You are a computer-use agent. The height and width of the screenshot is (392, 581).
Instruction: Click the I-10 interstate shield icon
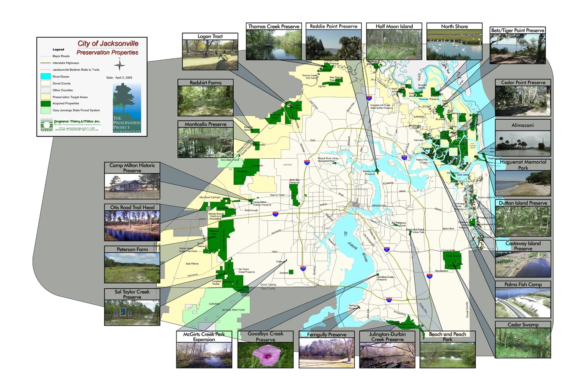pos(275,214)
